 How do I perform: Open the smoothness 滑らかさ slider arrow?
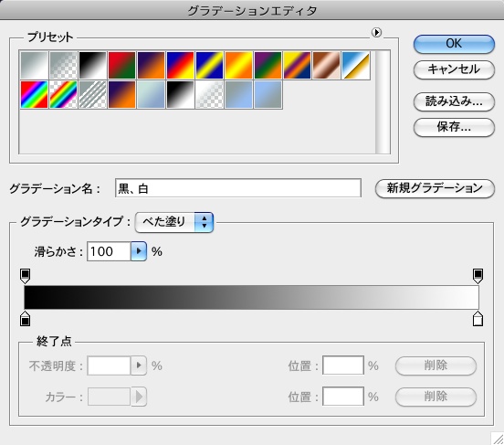point(139,251)
